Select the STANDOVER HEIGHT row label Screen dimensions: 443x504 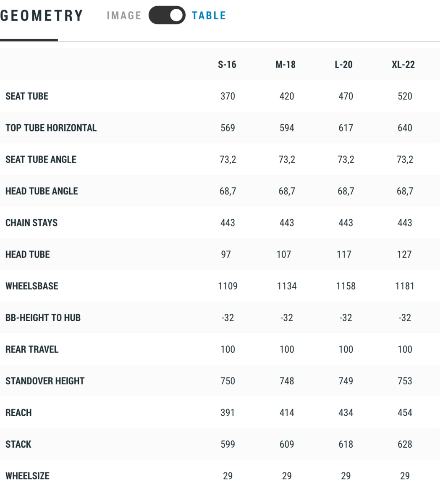tap(45, 381)
